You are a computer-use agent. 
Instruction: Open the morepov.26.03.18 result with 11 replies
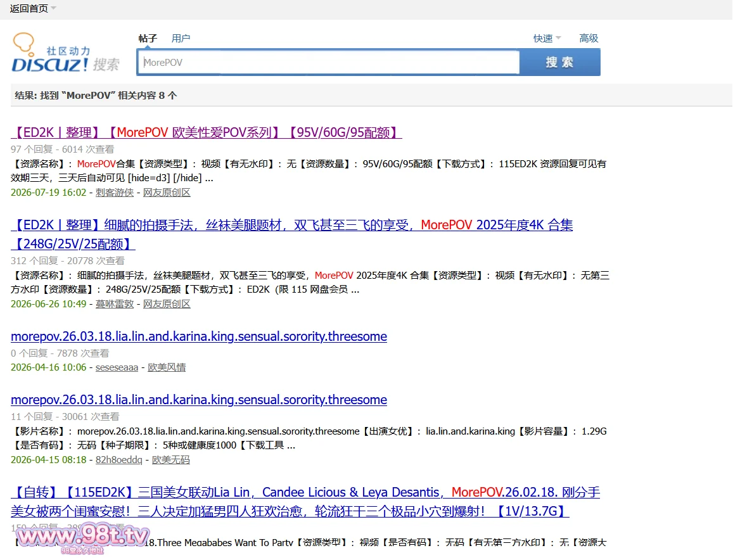tap(199, 400)
